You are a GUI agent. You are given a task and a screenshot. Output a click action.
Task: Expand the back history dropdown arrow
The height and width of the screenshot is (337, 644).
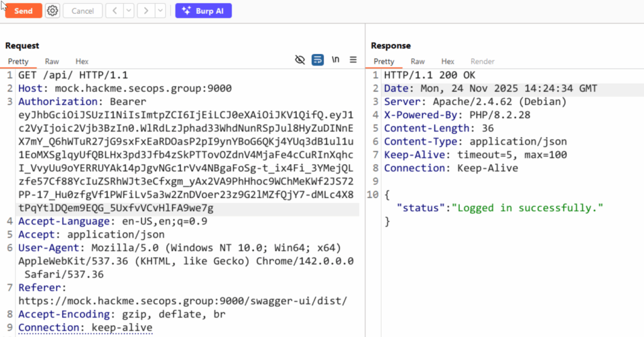128,11
